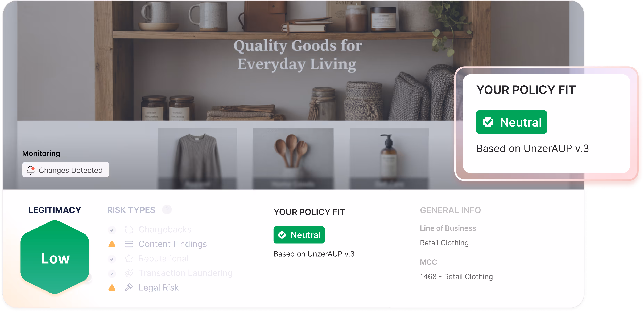644x312 pixels.
Task: Click the Content Findings card icon
Action: [x=129, y=244]
